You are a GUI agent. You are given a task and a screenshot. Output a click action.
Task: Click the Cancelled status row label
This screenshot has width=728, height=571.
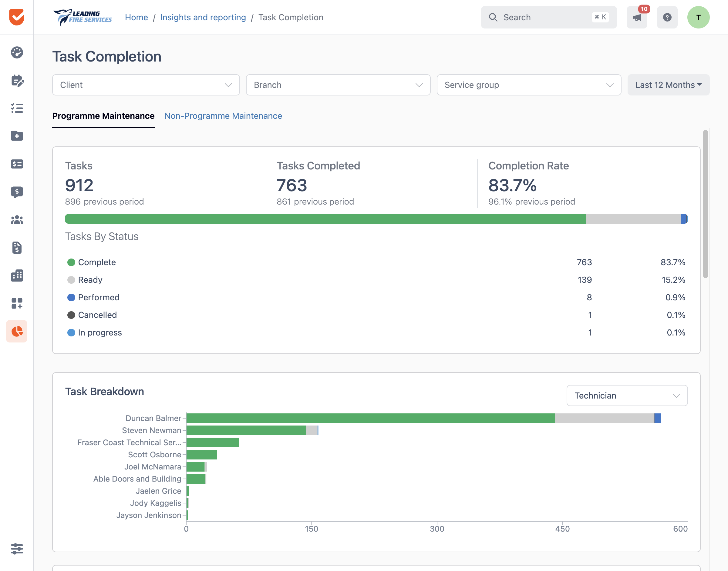coord(97,315)
